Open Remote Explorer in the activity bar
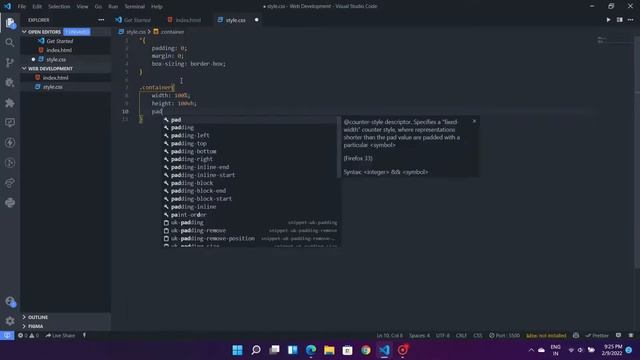This screenshot has width=640, height=360. pyautogui.click(x=10, y=122)
